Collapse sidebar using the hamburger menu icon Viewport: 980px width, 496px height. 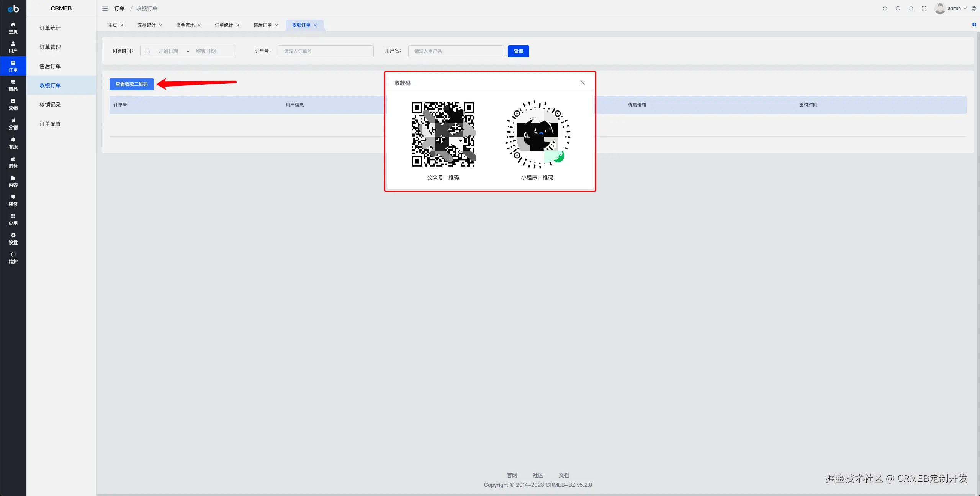click(x=105, y=8)
